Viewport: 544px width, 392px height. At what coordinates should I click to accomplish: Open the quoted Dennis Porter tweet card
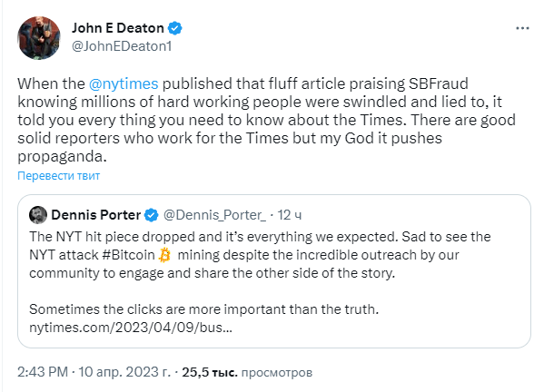274,271
